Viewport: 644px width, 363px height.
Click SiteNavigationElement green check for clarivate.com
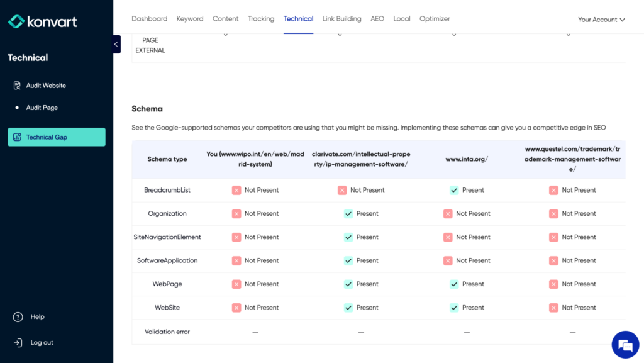348,237
